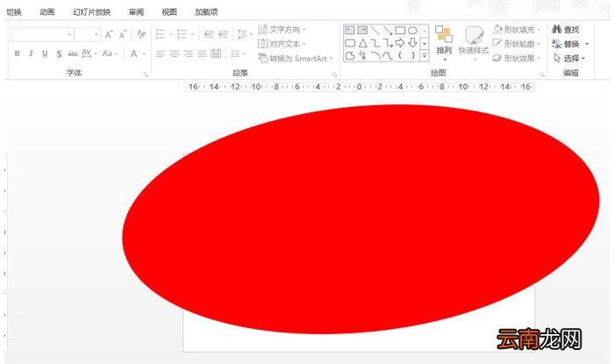Select the elbow arrow connector shape
Screen dimensions: 614x364
[x=388, y=43]
